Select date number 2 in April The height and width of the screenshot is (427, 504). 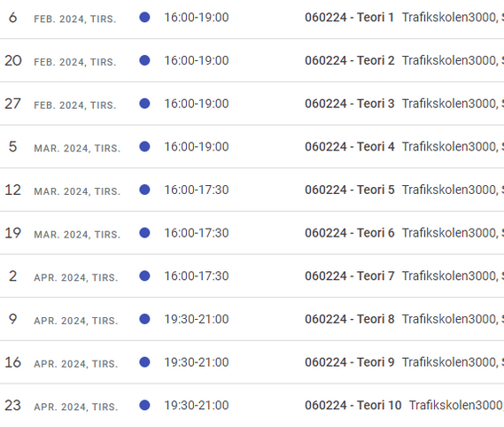coord(13,276)
